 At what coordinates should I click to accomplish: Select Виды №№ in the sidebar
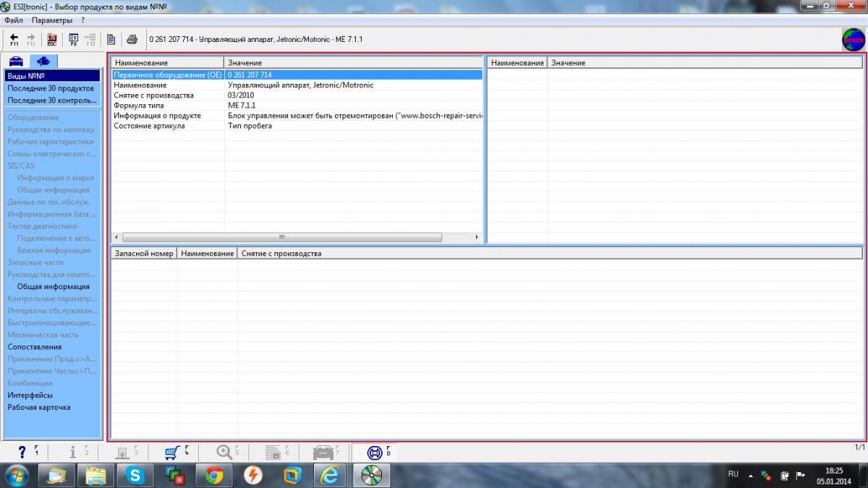52,76
